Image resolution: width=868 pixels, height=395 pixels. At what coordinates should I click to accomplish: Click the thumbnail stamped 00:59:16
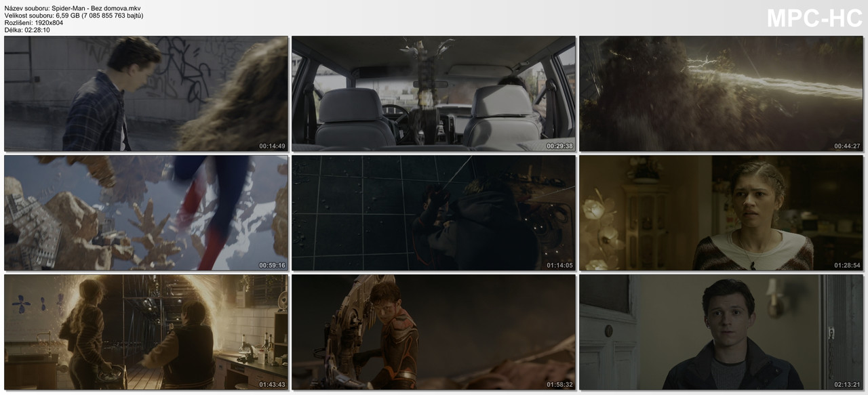click(146, 213)
